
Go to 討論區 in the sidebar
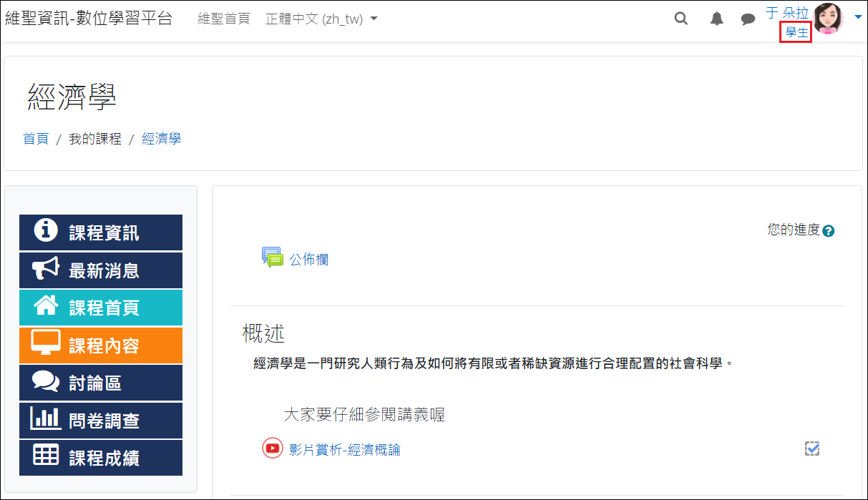pyautogui.click(x=101, y=383)
